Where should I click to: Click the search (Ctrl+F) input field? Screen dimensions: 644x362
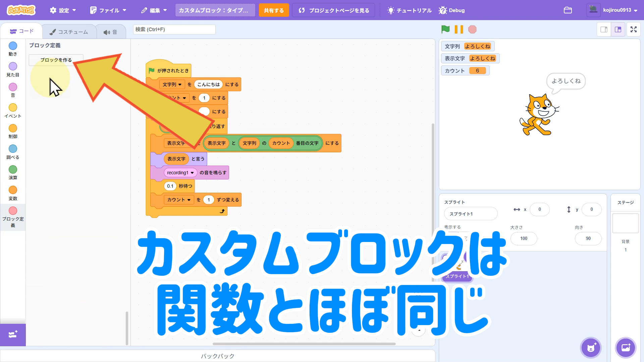click(x=174, y=29)
